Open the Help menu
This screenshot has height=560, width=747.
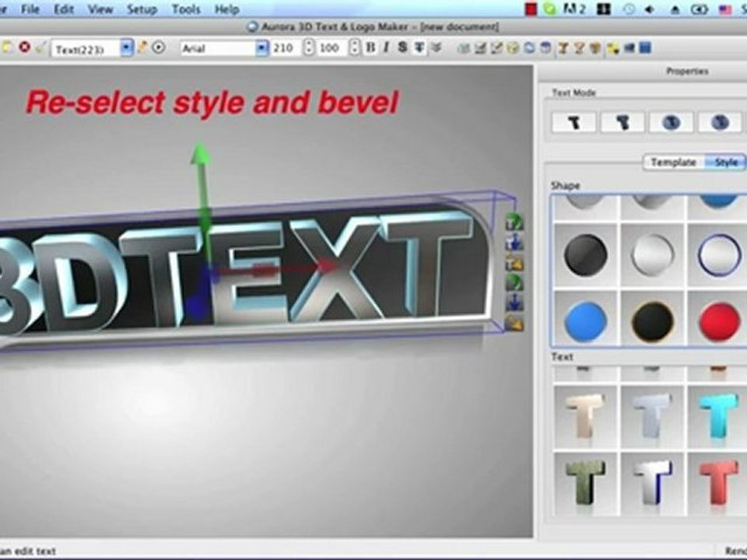click(x=226, y=9)
